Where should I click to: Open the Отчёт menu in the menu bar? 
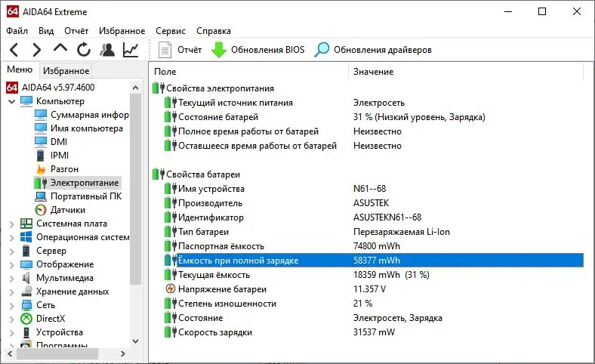[x=76, y=31]
